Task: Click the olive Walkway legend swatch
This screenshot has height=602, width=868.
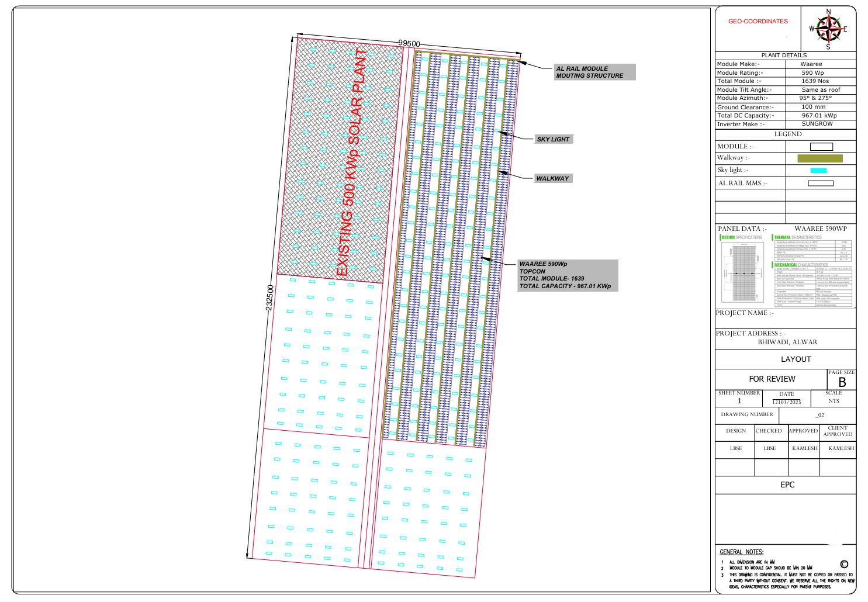Action: coord(820,158)
